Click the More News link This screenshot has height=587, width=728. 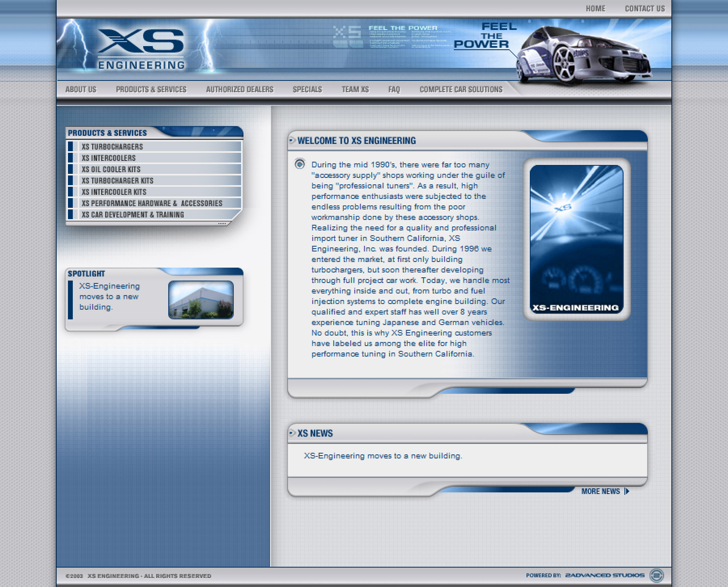[x=601, y=491]
